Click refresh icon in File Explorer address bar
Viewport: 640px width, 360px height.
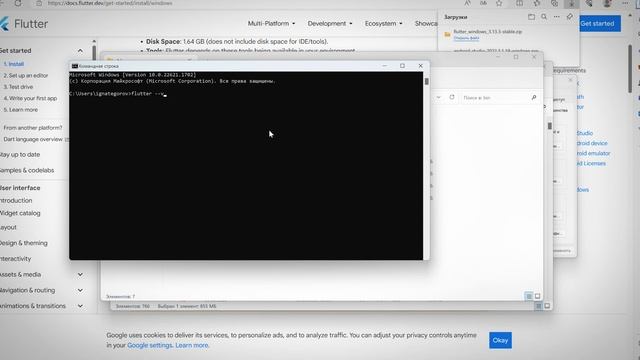pos(452,97)
